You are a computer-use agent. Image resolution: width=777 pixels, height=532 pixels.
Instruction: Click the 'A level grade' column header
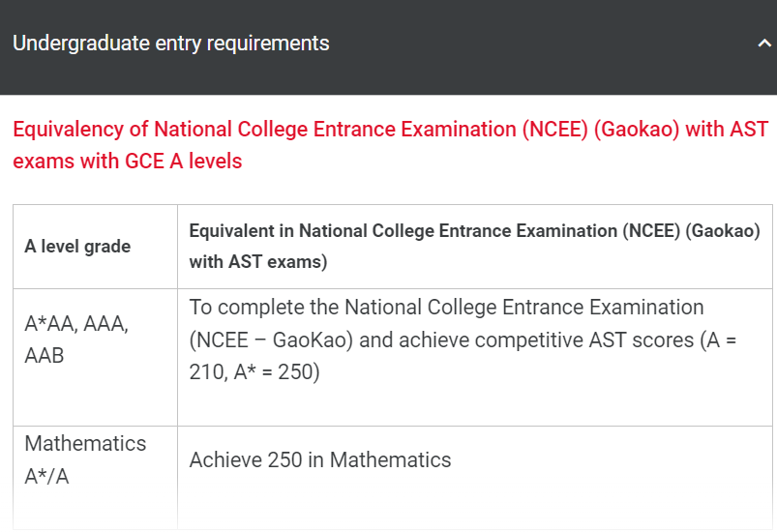click(x=77, y=247)
